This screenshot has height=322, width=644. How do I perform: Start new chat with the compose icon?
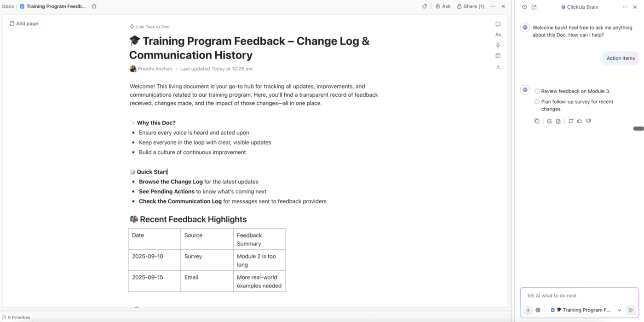pos(534,7)
